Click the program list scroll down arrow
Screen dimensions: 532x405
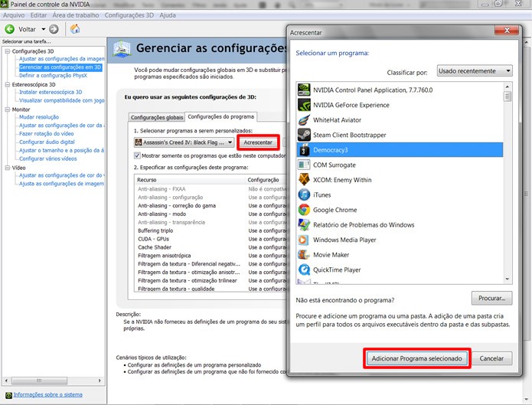pyautogui.click(x=508, y=279)
